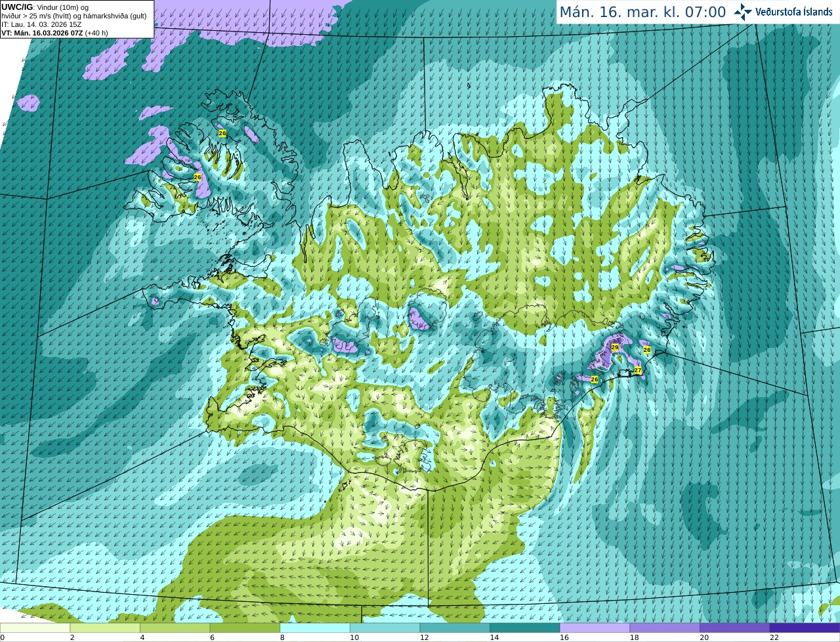Click the yellow gust marker labeled 27
Viewport: 840px width, 642px height.
[638, 371]
